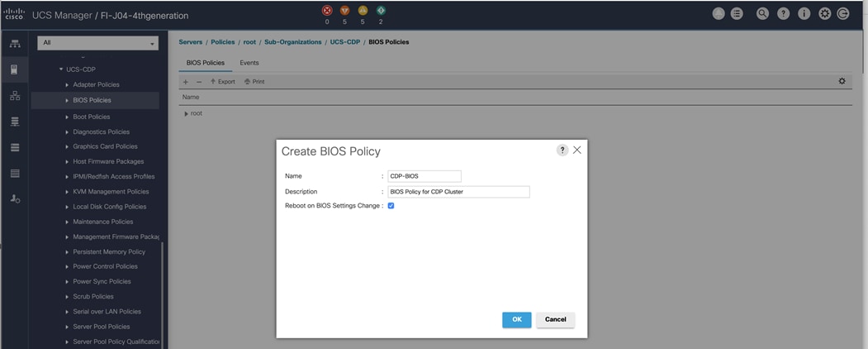Screen dimensions: 868x349
Task: Open the help question mark in header
Action: coord(783,14)
